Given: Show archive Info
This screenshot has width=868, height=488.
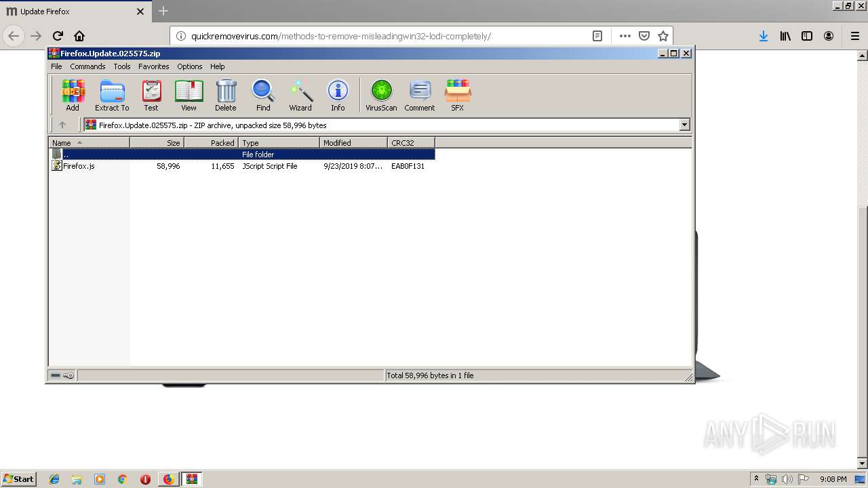Looking at the screenshot, I should tap(338, 95).
